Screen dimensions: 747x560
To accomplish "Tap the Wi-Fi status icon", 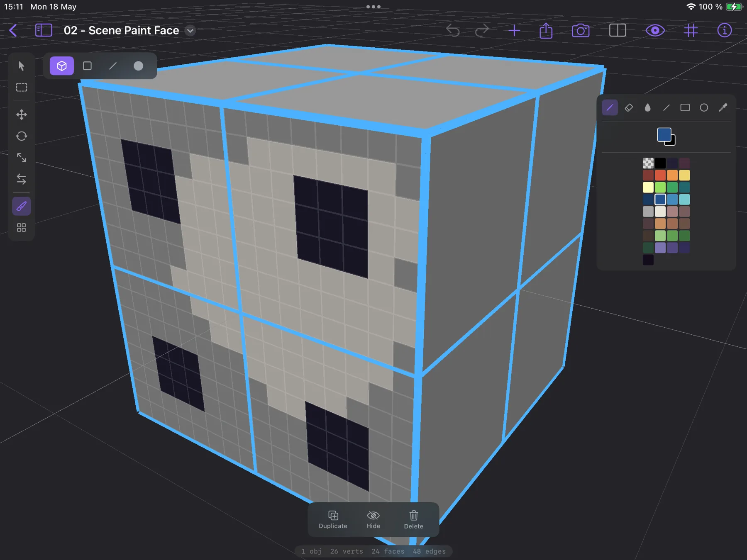I will point(691,7).
